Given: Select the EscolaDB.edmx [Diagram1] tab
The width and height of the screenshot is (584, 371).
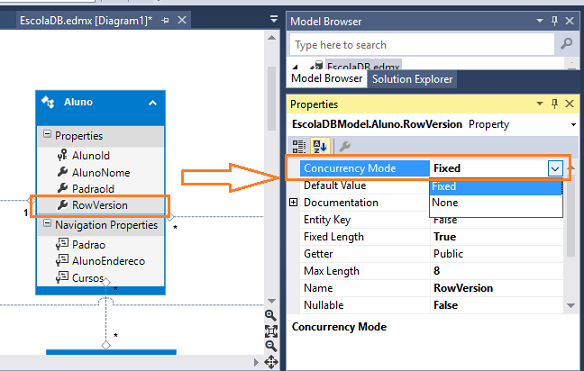Looking at the screenshot, I should click(x=86, y=20).
